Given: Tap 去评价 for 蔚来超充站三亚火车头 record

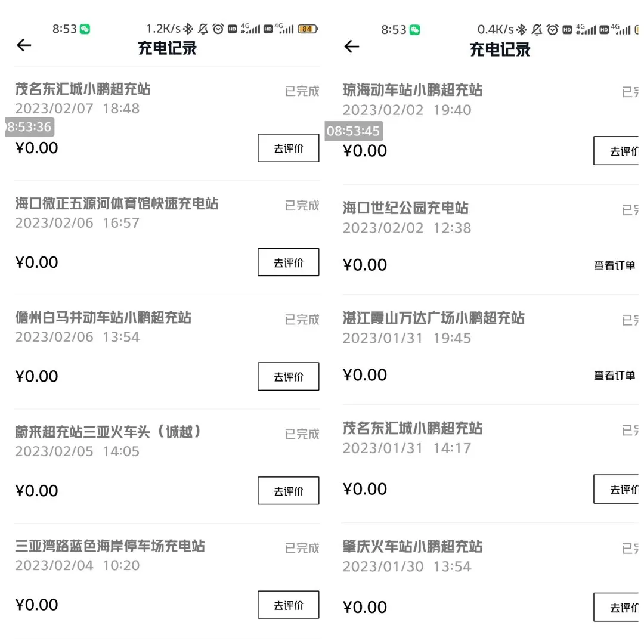Looking at the screenshot, I should (289, 490).
